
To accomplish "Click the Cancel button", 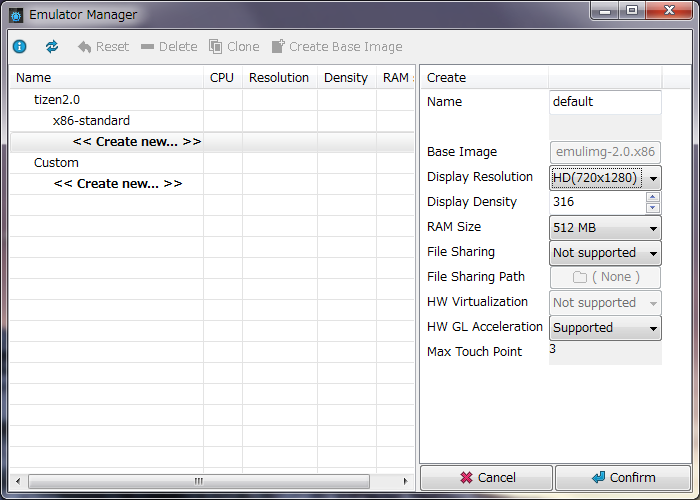I will coord(487,478).
